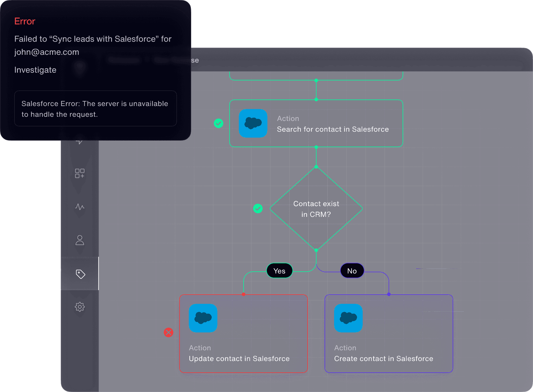The image size is (533, 392).
Task: Switch to the tag tab highlighted in the sidebar
Action: coord(80,274)
